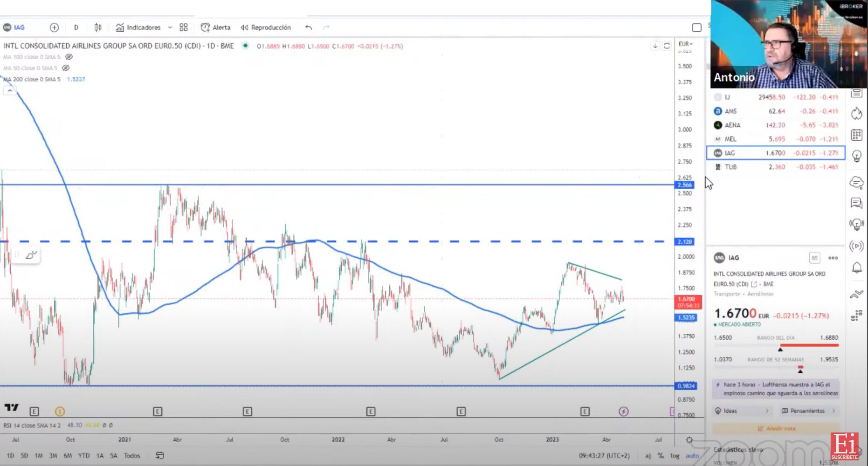
Task: Click the 85 badge in IAG details
Action: [814, 258]
